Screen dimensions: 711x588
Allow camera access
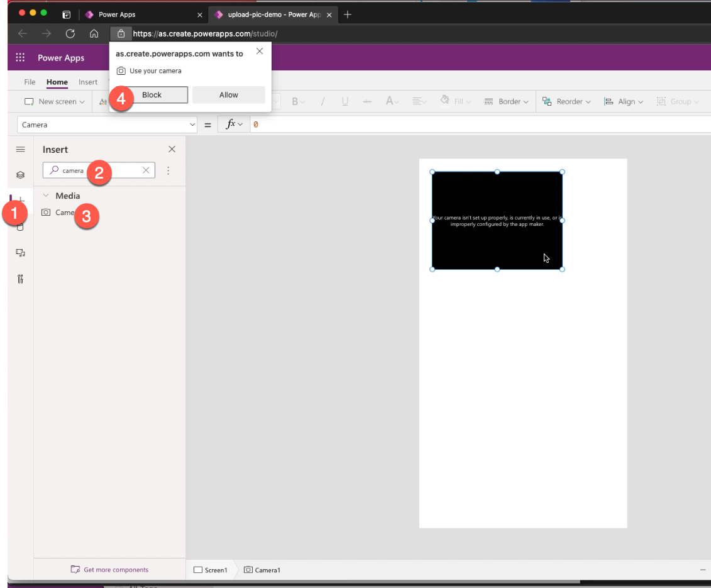coord(229,95)
